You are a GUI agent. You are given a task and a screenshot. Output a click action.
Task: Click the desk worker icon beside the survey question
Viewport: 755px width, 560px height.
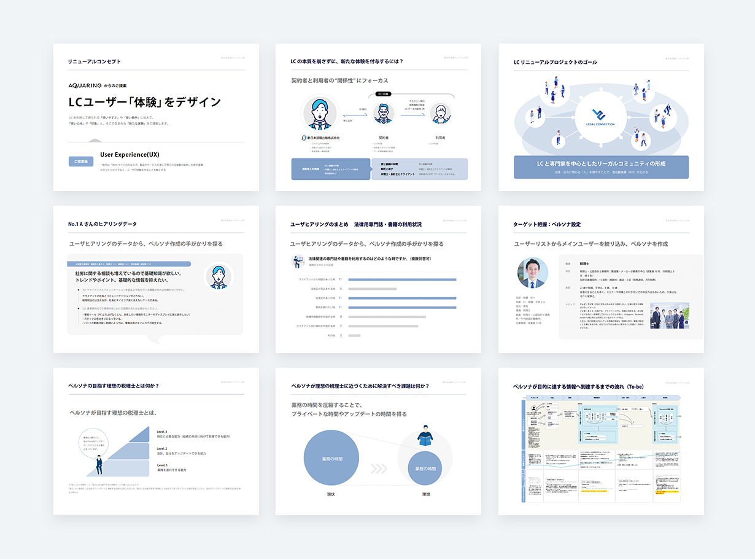298,262
